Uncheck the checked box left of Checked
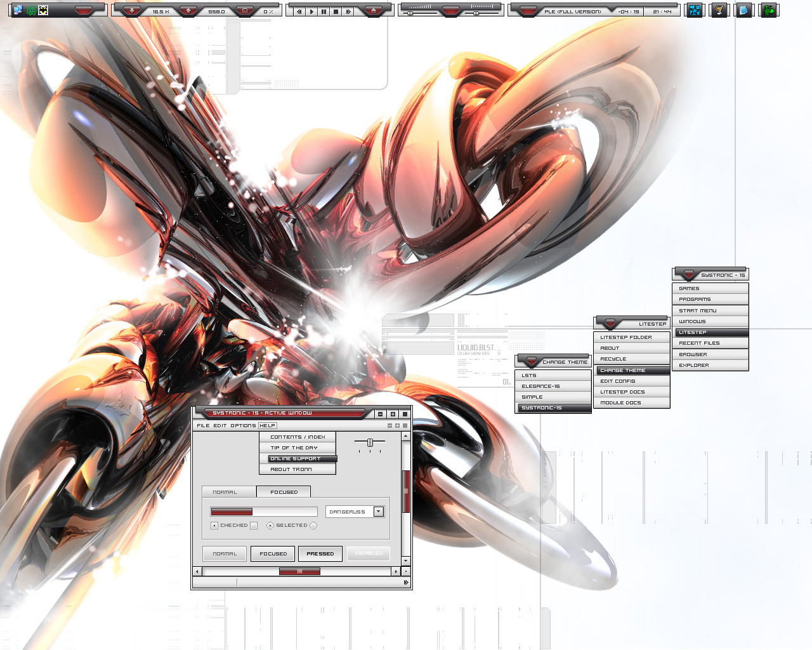The height and width of the screenshot is (650, 812). (x=214, y=526)
